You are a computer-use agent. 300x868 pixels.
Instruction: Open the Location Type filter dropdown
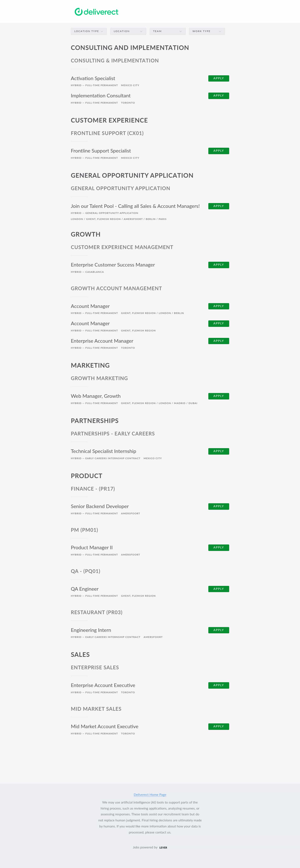(88, 31)
